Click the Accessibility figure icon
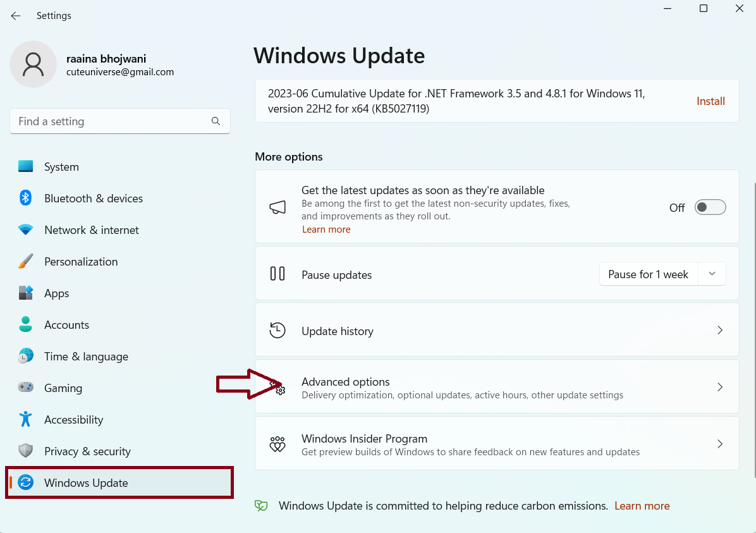The height and width of the screenshot is (533, 756). click(x=25, y=419)
